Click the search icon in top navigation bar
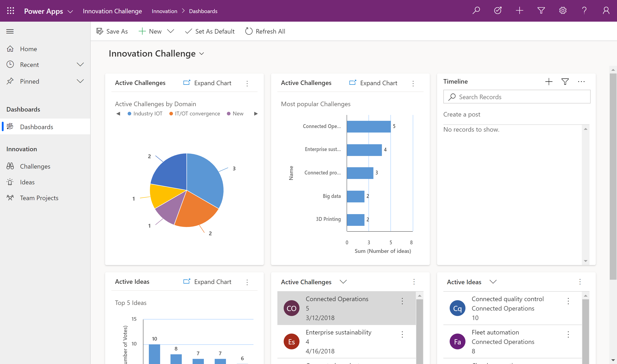Viewport: 617px width, 364px height. click(477, 11)
